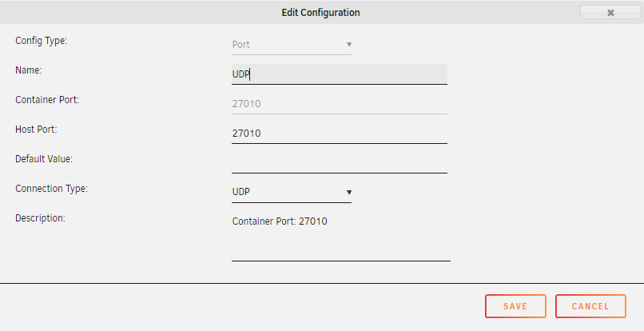Click the 'Config Type:' label
The image size is (644, 331).
[x=41, y=41]
